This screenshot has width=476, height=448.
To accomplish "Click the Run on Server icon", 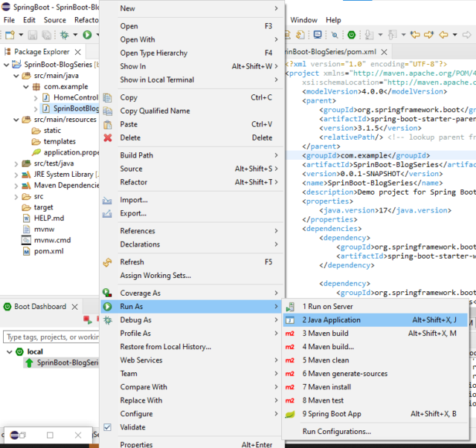I will click(x=290, y=307).
